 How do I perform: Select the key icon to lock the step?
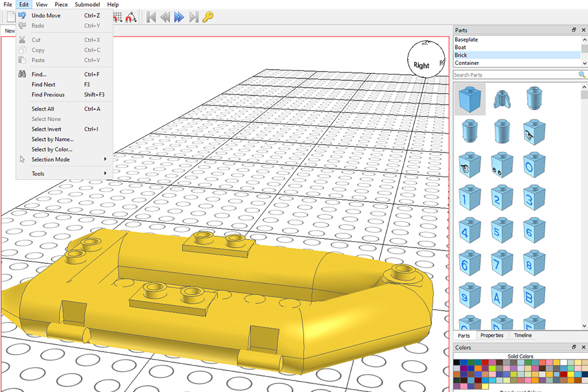(207, 17)
